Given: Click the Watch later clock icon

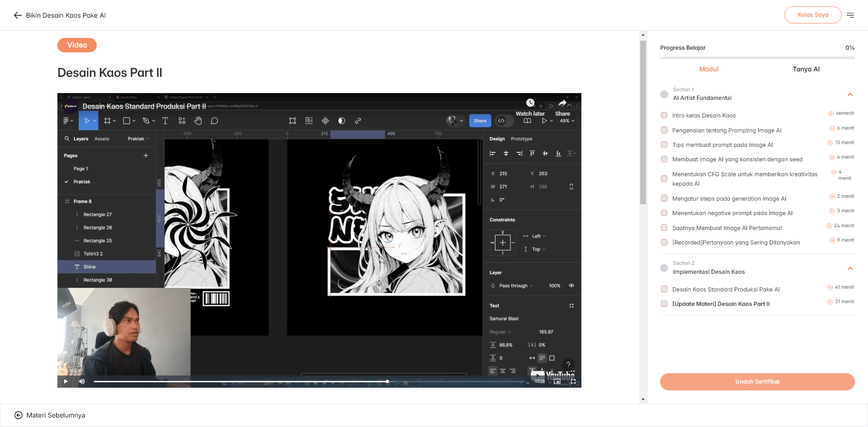Looking at the screenshot, I should pos(530,103).
